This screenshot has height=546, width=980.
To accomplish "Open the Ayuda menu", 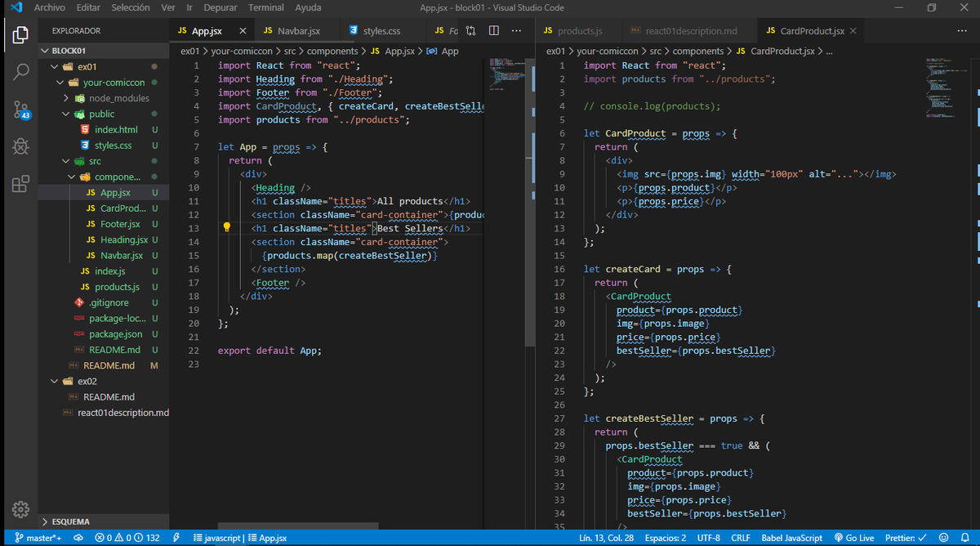I will coord(308,7).
